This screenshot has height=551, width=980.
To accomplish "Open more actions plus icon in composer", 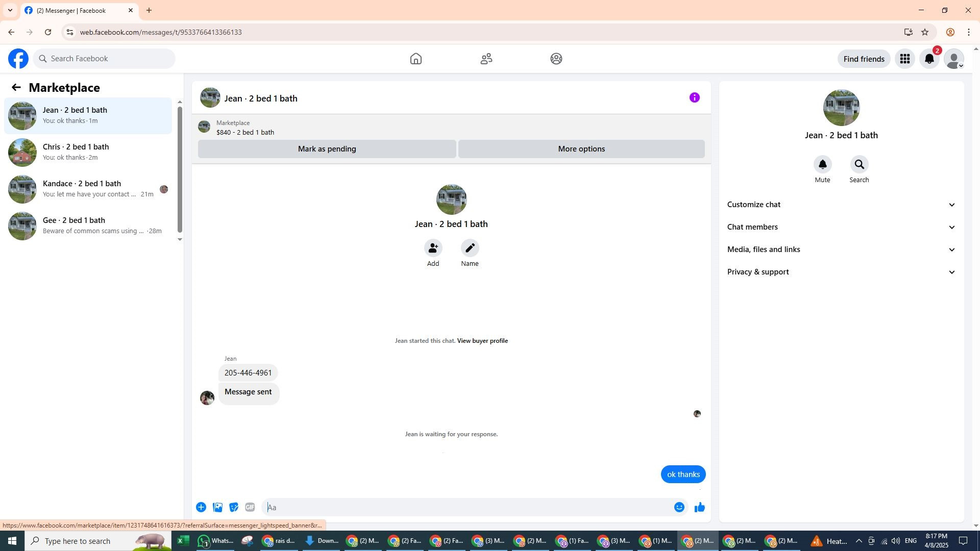I will [201, 507].
